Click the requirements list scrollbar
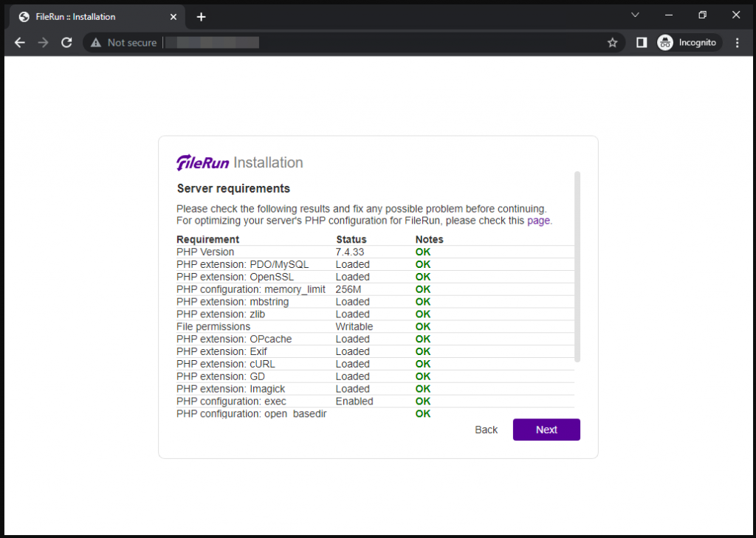This screenshot has height=538, width=756. pos(577,266)
